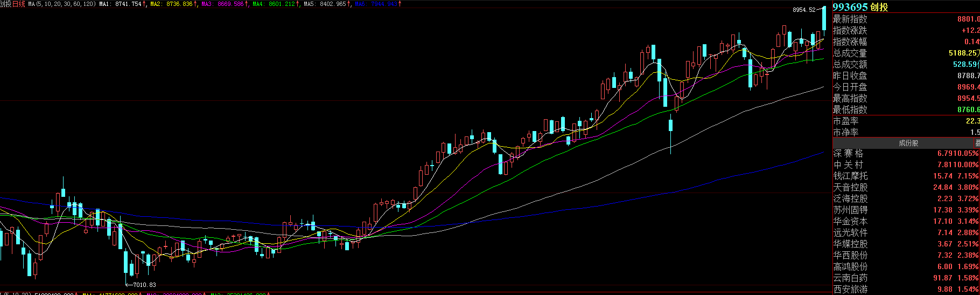Click 苏州固锝 row

pyautogui.click(x=850, y=210)
